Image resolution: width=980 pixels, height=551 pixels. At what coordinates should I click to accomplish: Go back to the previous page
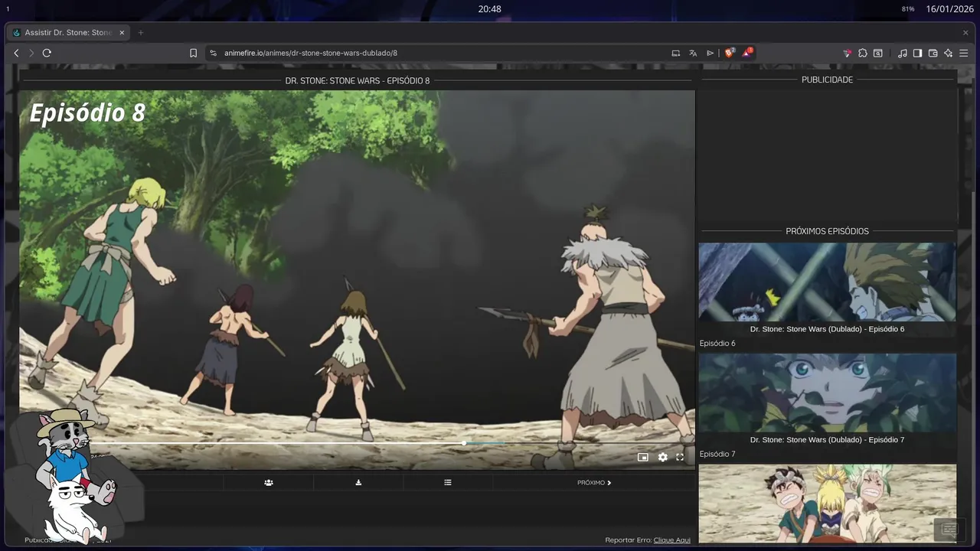pyautogui.click(x=16, y=53)
